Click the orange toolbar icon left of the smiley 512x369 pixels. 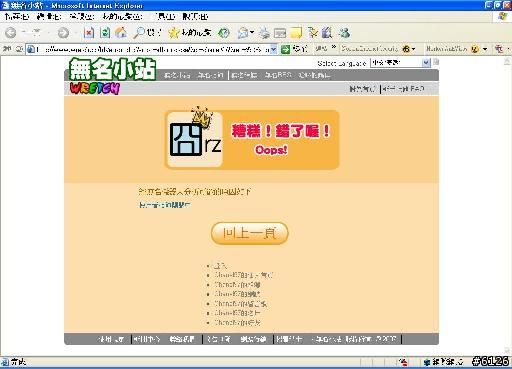click(x=406, y=49)
